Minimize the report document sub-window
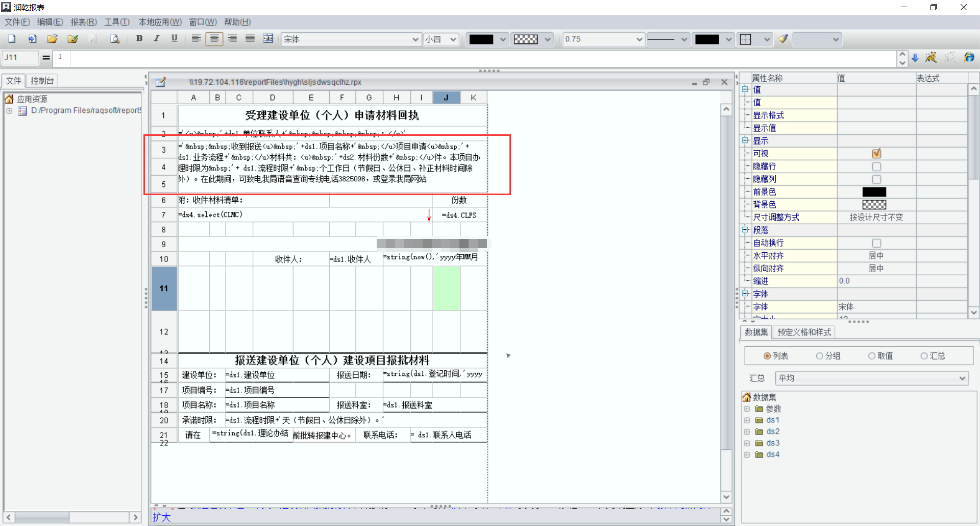The width and height of the screenshot is (980, 526). point(694,83)
